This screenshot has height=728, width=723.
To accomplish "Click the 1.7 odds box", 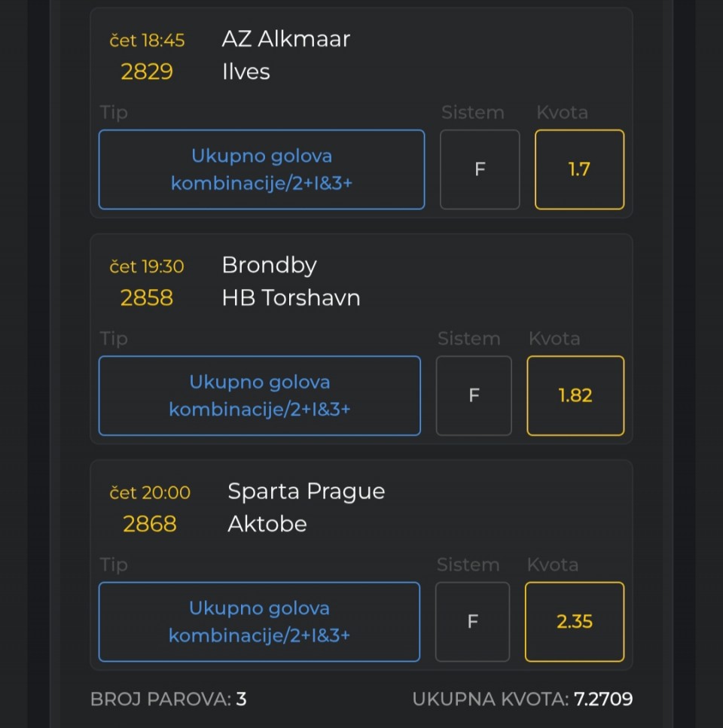I will coord(579,169).
